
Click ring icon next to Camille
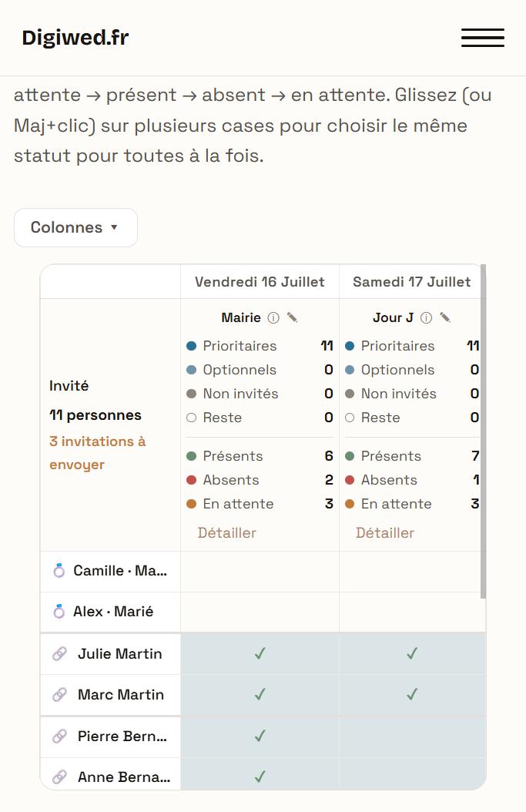[59, 571]
